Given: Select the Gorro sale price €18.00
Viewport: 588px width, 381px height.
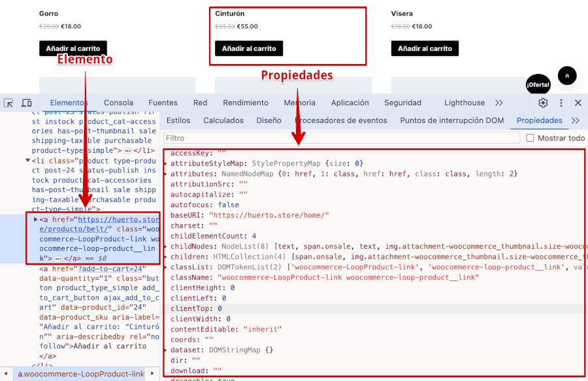Looking at the screenshot, I should [x=71, y=26].
